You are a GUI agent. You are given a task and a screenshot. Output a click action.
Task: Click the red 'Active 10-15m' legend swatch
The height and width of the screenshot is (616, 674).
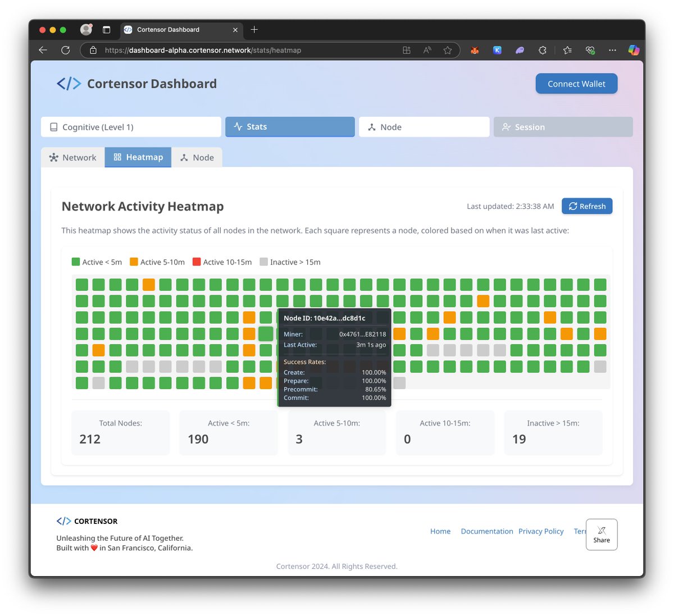coord(196,262)
